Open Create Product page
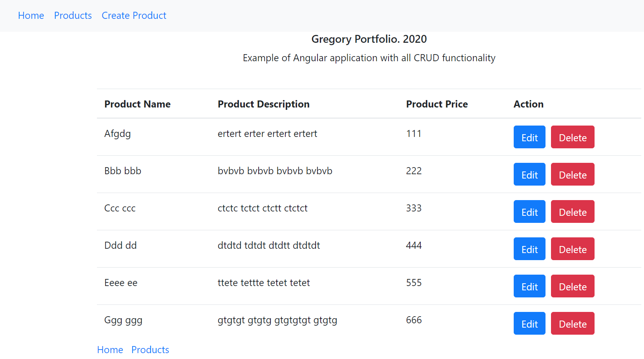644x359 pixels. pos(134,16)
